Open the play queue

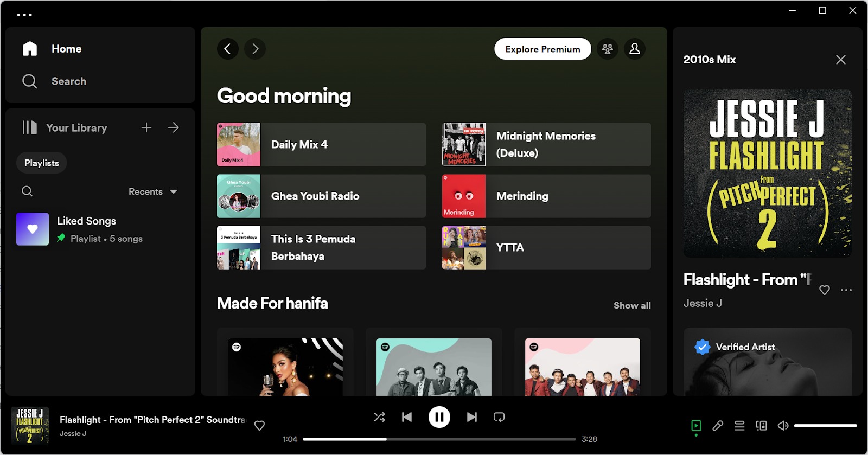[x=739, y=426]
